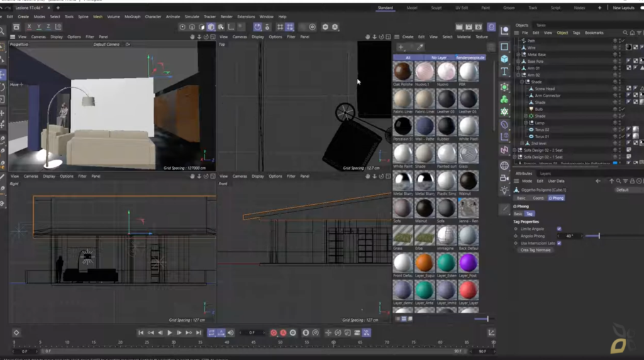Image resolution: width=644 pixels, height=360 pixels.
Task: Click the Record Active Objects button
Action: 274,333
